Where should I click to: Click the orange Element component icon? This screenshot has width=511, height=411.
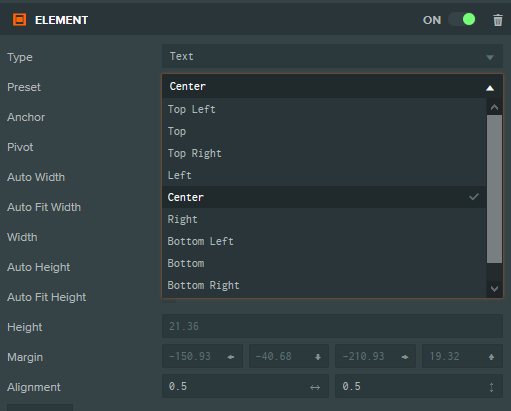coord(19,20)
